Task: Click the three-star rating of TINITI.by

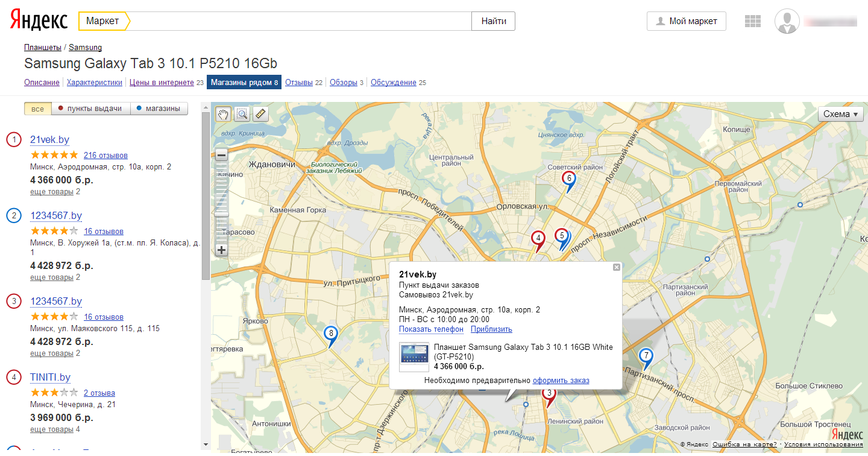Action: 54,393
